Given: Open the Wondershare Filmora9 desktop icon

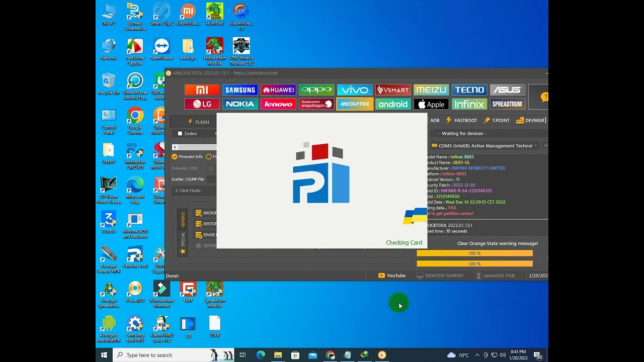Looking at the screenshot, I should tap(162, 295).
